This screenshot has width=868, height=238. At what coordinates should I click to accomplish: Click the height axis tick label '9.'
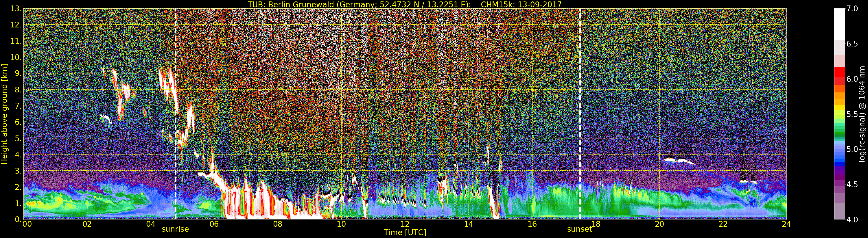pyautogui.click(x=18, y=73)
